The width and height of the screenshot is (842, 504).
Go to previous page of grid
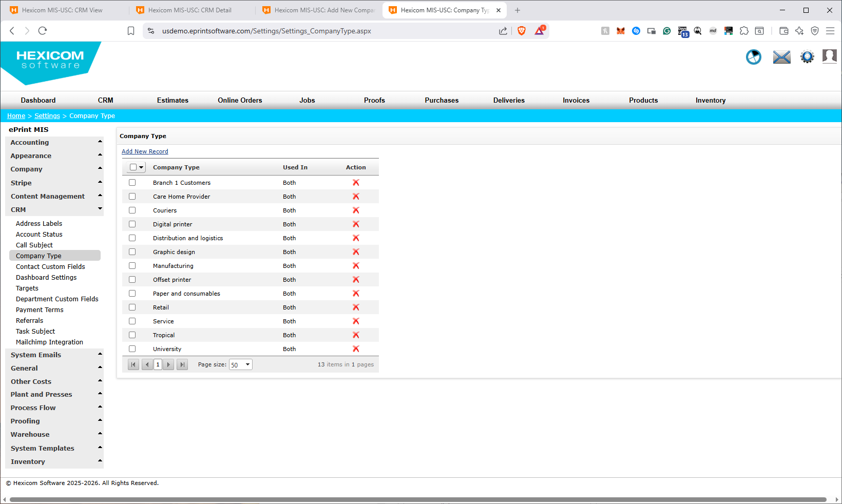pyautogui.click(x=147, y=364)
